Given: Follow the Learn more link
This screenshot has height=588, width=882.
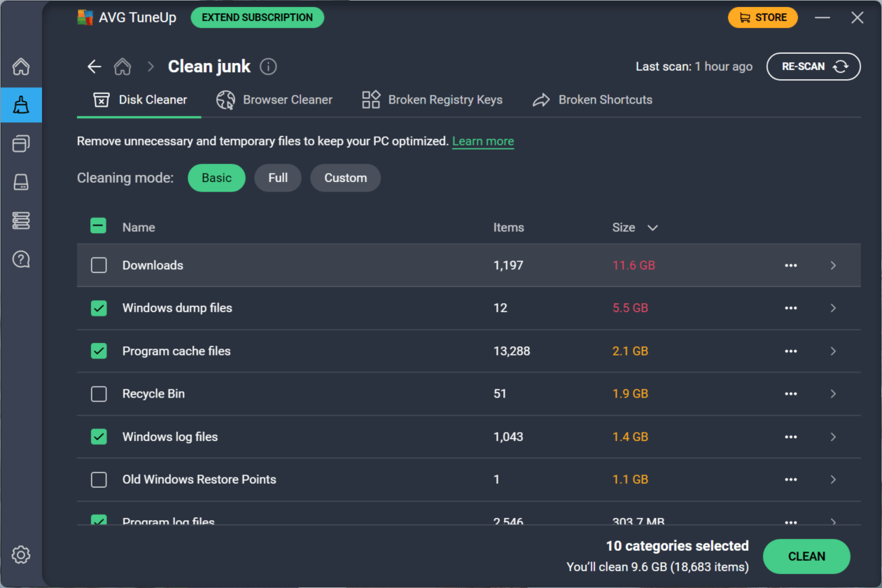Looking at the screenshot, I should click(483, 141).
